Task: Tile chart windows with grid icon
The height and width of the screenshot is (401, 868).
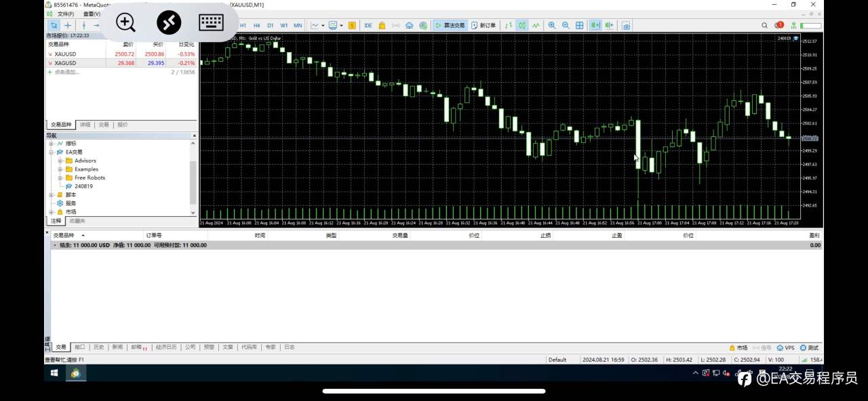Action: click(x=580, y=25)
